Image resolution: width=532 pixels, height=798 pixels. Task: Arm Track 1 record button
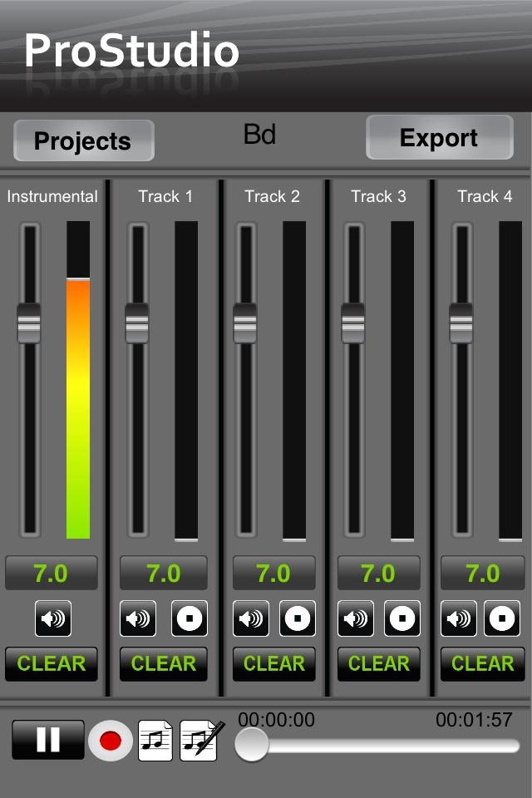pos(190,618)
